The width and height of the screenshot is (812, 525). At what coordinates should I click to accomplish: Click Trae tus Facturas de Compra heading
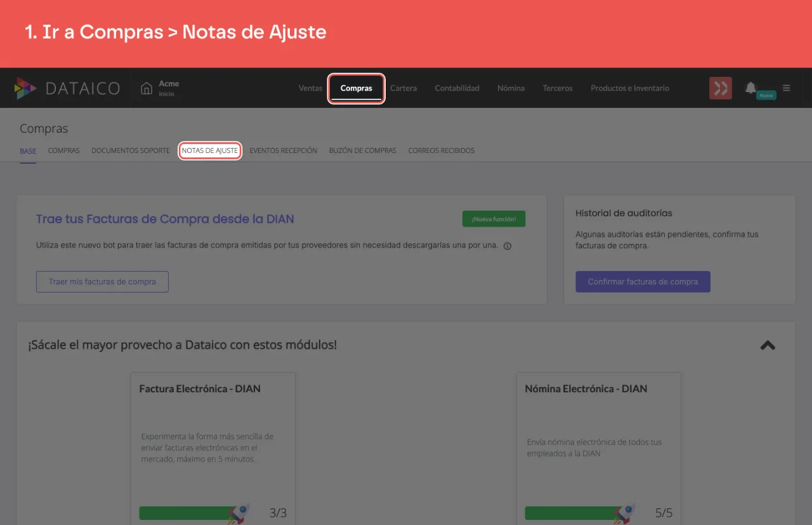[165, 219]
